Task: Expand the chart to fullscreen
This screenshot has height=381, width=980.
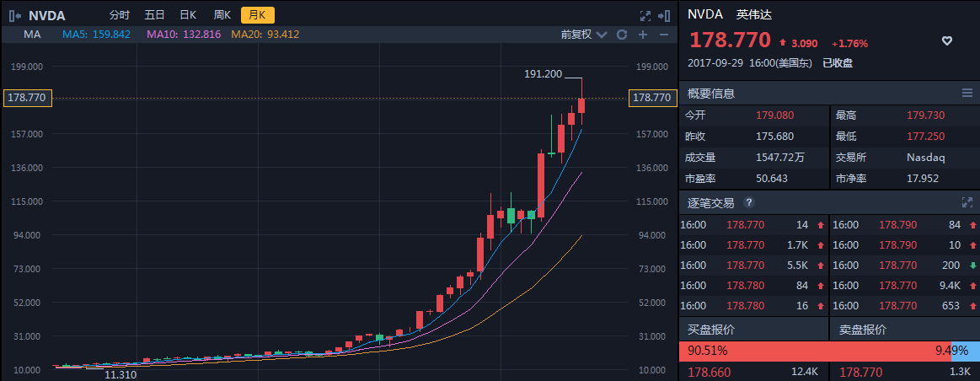Action: pos(645,15)
